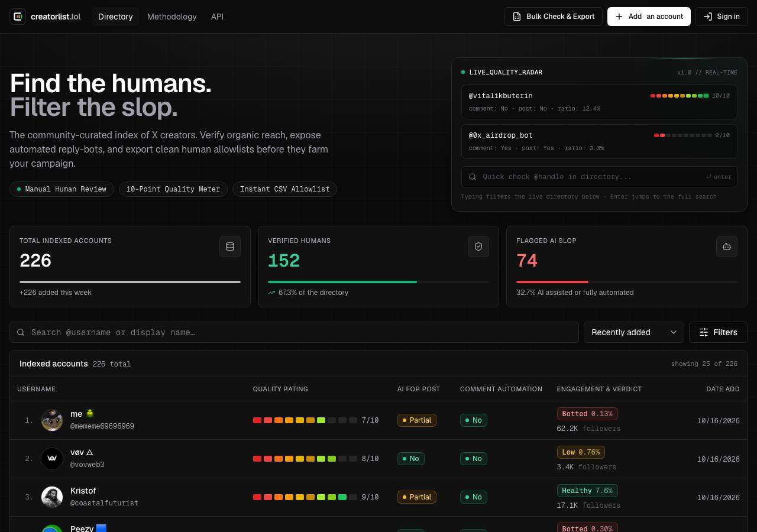
Task: Click the Healthy 7.6% verdict badge
Action: click(587, 491)
